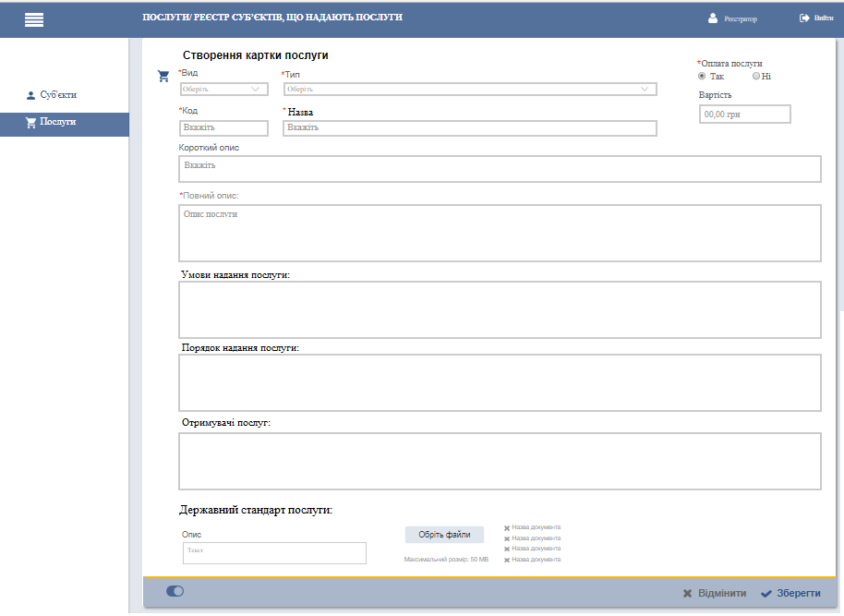Remove the last Назва документа file
The width and height of the screenshot is (844, 616).
point(507,560)
